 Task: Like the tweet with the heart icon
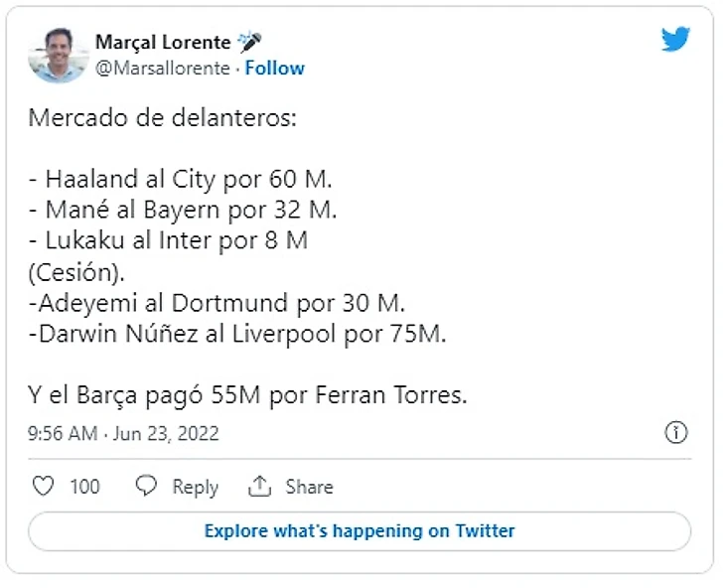(x=43, y=487)
